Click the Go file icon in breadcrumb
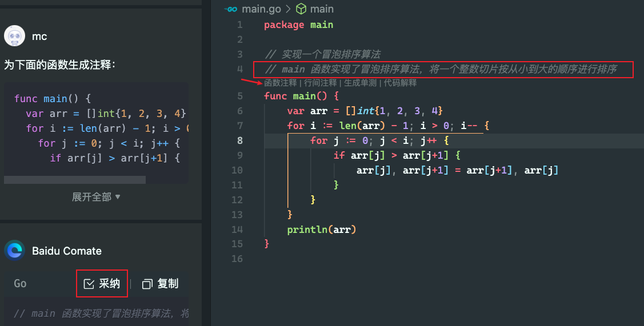This screenshot has height=326, width=644. (x=231, y=9)
